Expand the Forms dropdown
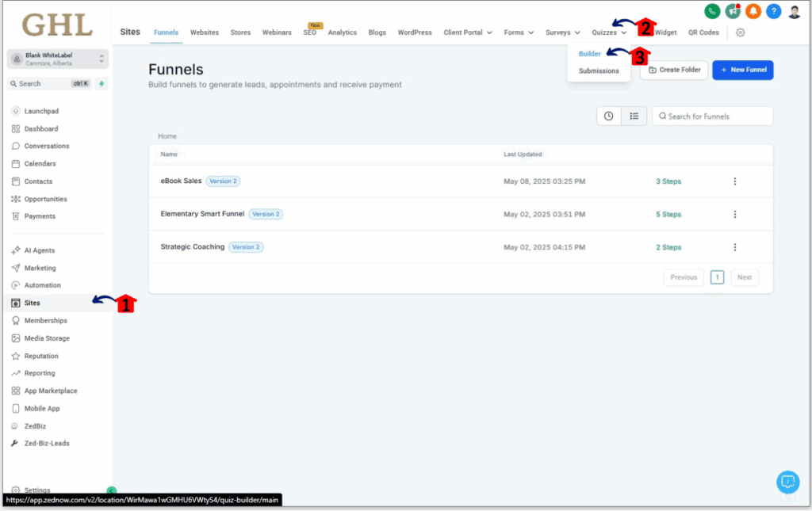The image size is (812, 511). click(x=519, y=32)
